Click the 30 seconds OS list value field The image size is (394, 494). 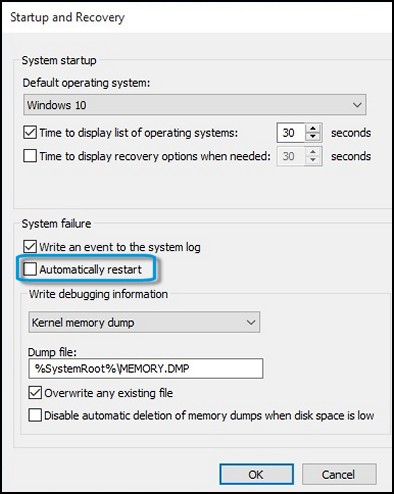pyautogui.click(x=291, y=133)
